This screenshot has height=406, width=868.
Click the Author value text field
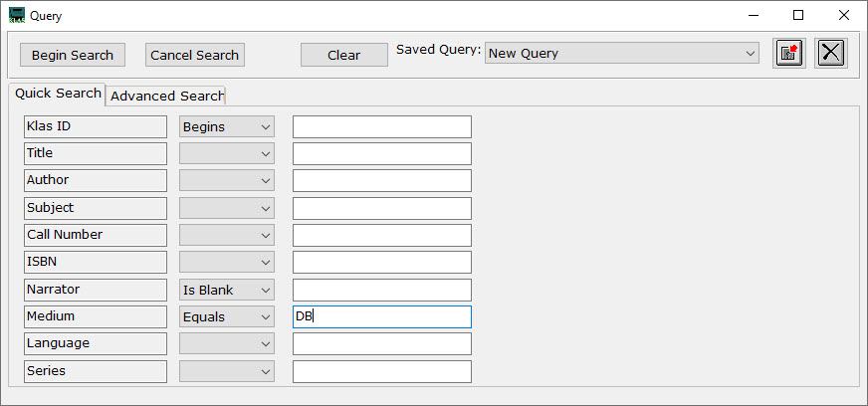click(x=381, y=181)
